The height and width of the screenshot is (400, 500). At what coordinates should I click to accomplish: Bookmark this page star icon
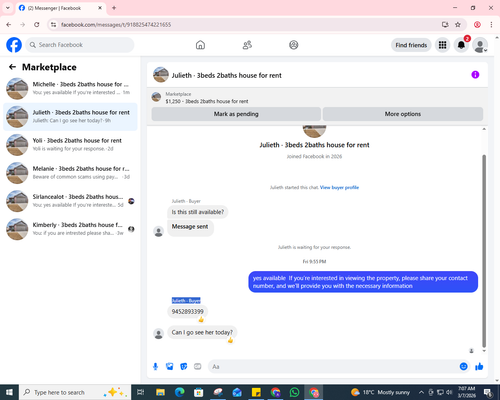(x=458, y=25)
